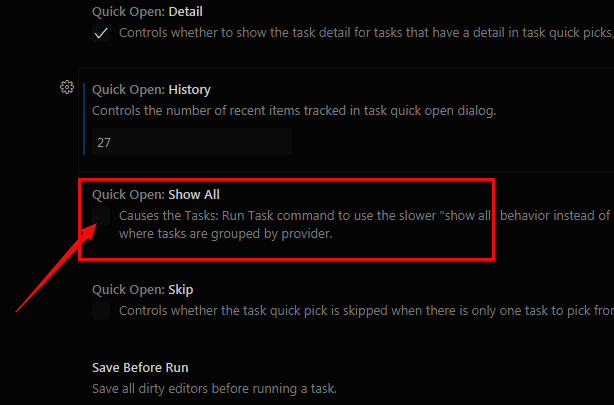Select the Quick Open: Show All title
The width and height of the screenshot is (614, 405).
point(155,194)
